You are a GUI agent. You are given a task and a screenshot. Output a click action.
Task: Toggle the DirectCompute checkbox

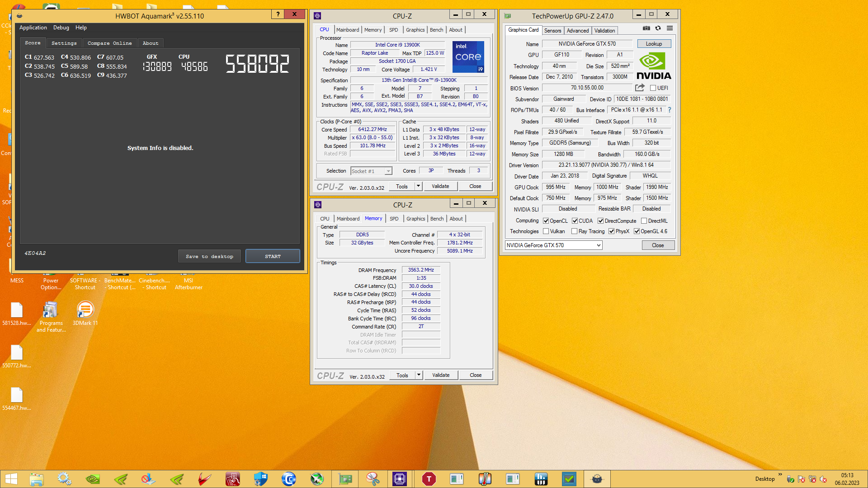(x=600, y=221)
